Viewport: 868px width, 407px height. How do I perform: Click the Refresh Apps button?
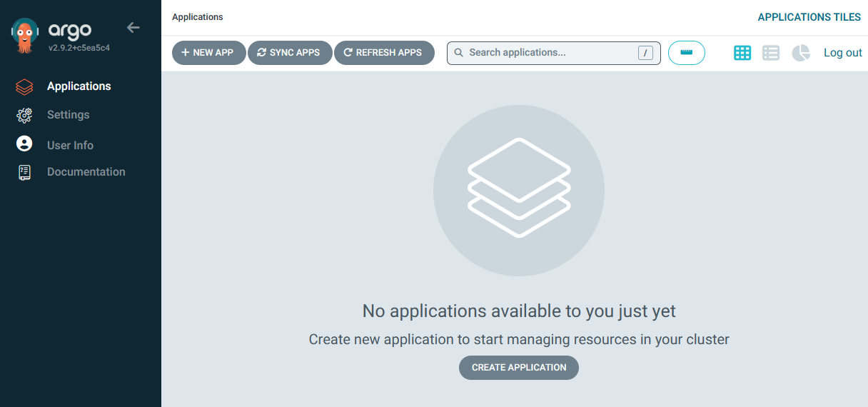pyautogui.click(x=384, y=53)
